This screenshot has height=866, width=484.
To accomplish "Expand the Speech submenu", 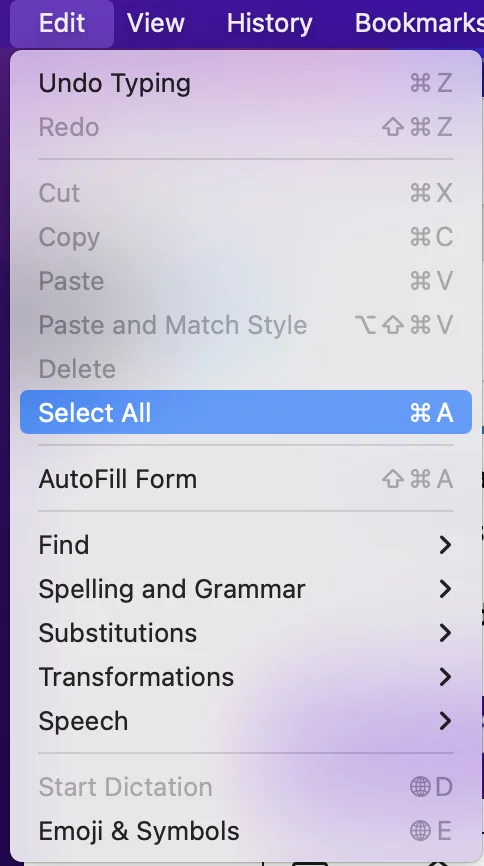I will pos(246,721).
